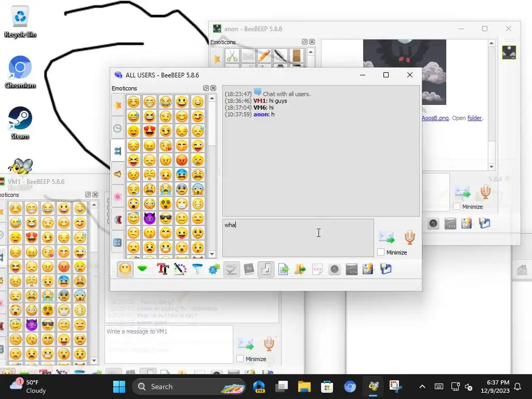The width and height of the screenshot is (532, 399).
Task: Click the microphone voice message icon in ALL USERS
Action: [x=410, y=237]
